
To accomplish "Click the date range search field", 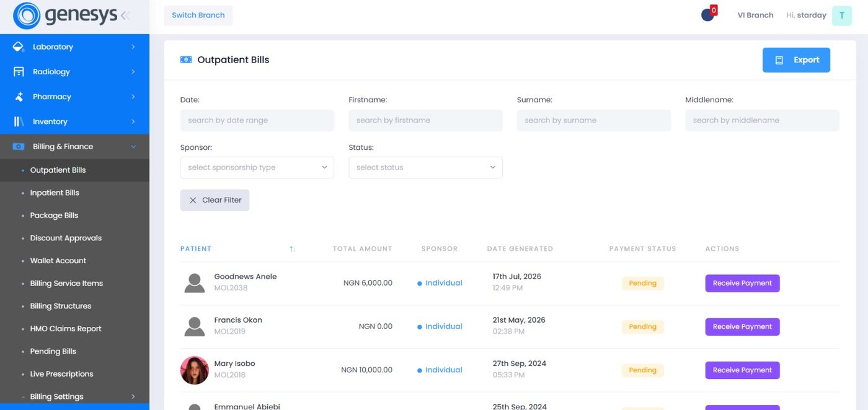I will coord(257,120).
